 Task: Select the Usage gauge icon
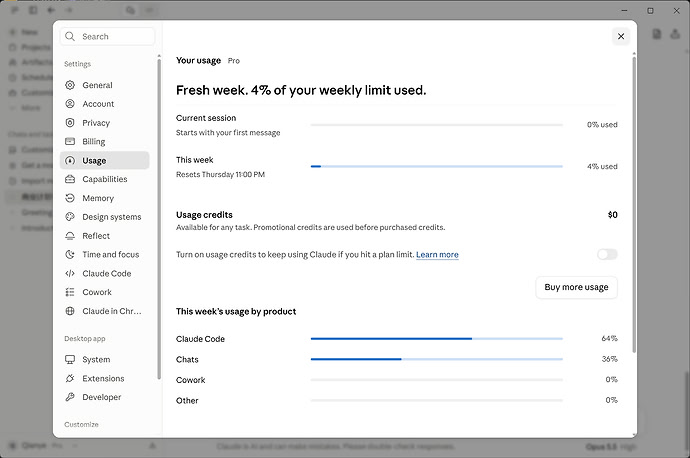click(x=70, y=161)
